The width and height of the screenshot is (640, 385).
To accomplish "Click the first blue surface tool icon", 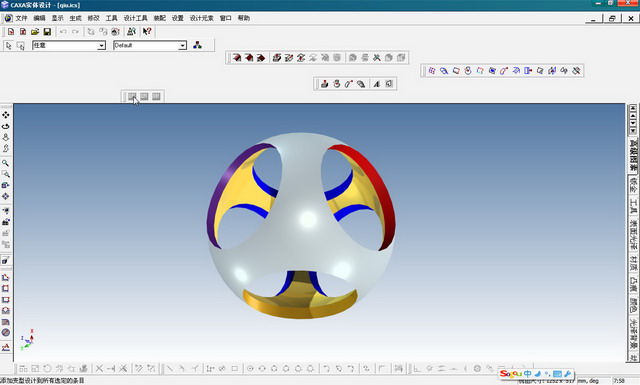I will pos(432,71).
